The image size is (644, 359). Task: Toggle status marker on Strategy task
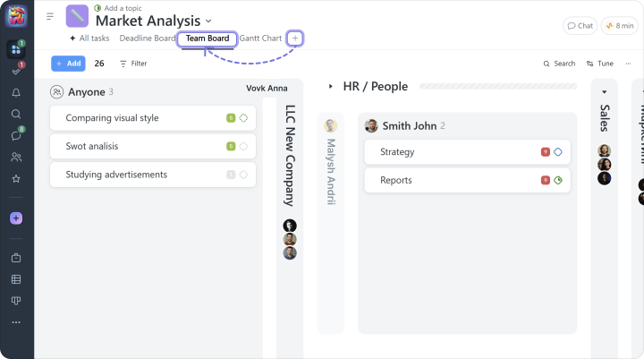tap(558, 152)
